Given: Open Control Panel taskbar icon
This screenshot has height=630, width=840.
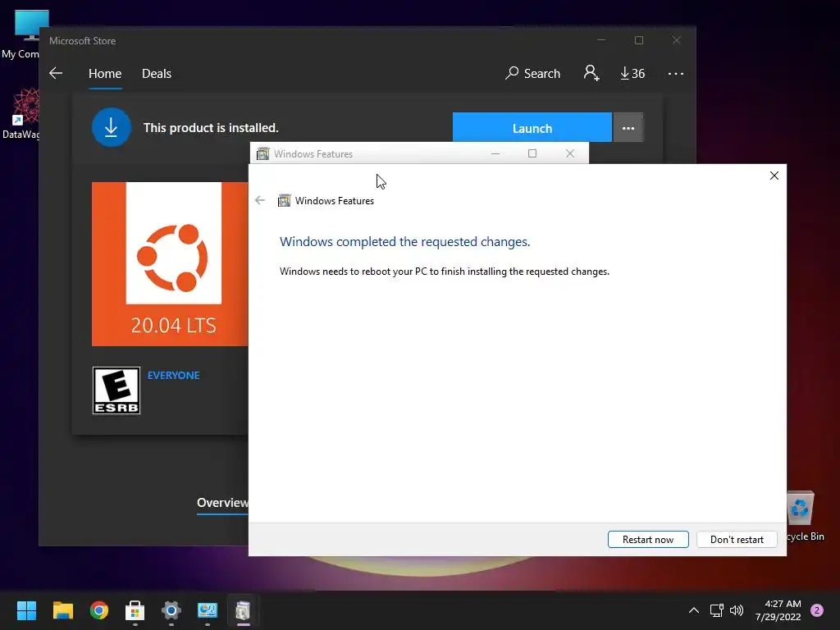Looking at the screenshot, I should pyautogui.click(x=208, y=610).
